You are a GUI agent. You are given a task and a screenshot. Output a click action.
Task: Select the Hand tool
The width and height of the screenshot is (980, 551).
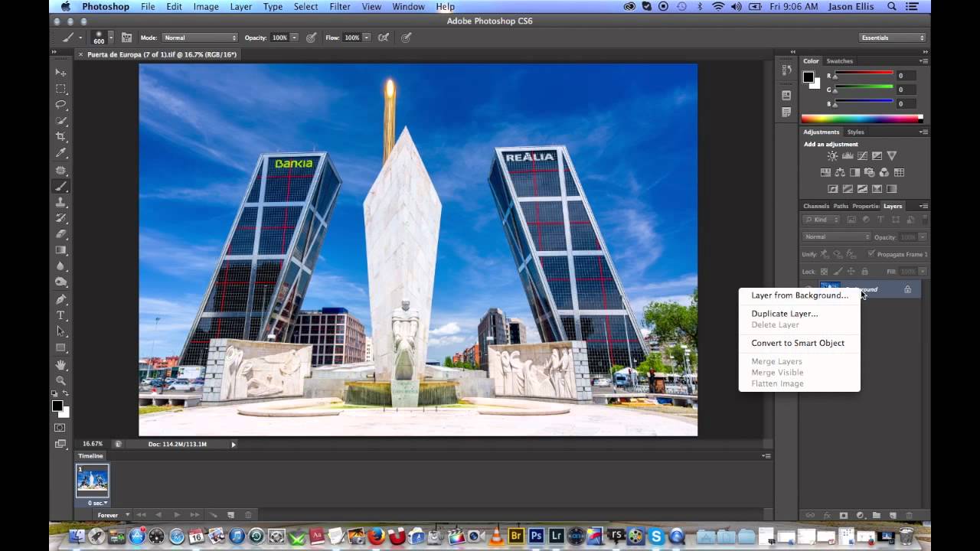point(61,364)
